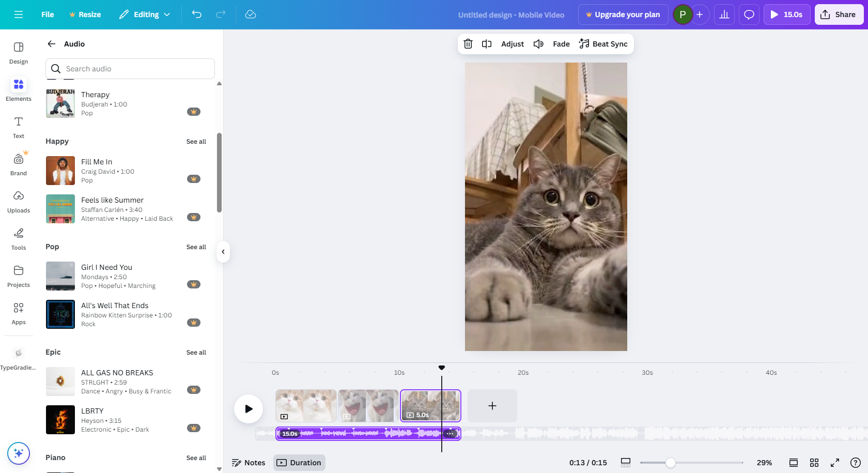Add a new page with the plus button
Viewport: 868px width, 473px height.
pos(492,406)
